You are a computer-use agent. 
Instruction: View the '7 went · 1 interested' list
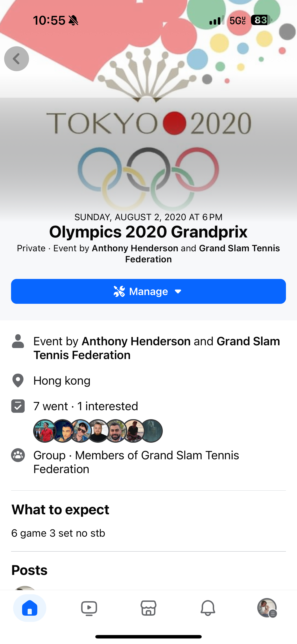(x=86, y=406)
